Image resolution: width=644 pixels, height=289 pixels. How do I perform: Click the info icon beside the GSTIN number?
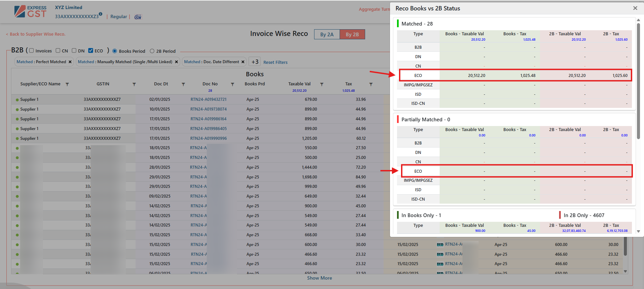click(x=101, y=14)
